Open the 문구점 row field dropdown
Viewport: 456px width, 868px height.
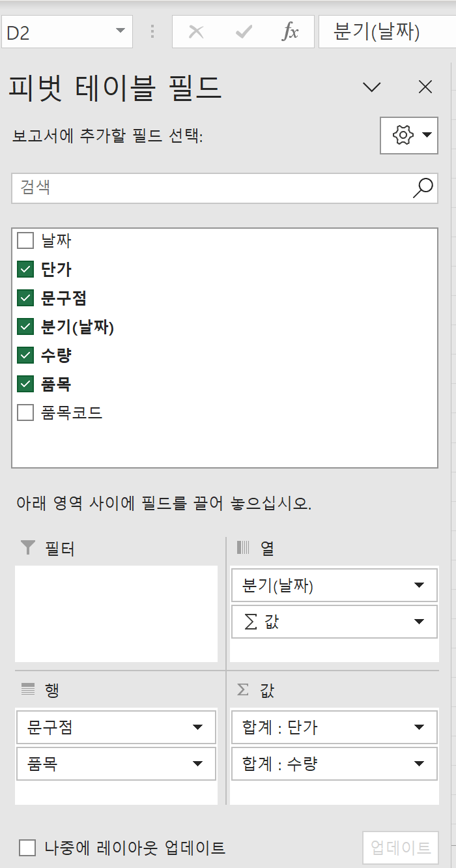point(197,727)
